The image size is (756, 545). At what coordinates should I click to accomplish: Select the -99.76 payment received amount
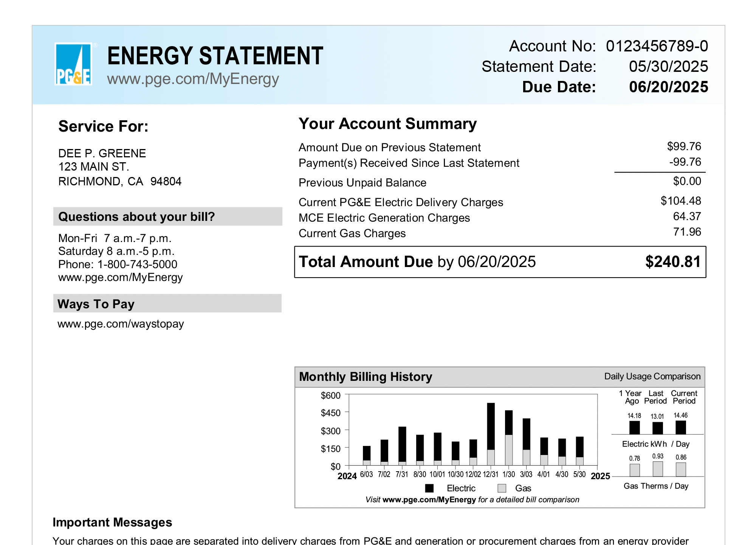[685, 162]
